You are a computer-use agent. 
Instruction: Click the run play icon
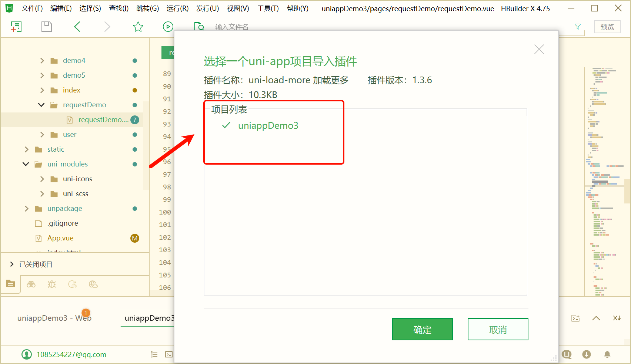168,27
